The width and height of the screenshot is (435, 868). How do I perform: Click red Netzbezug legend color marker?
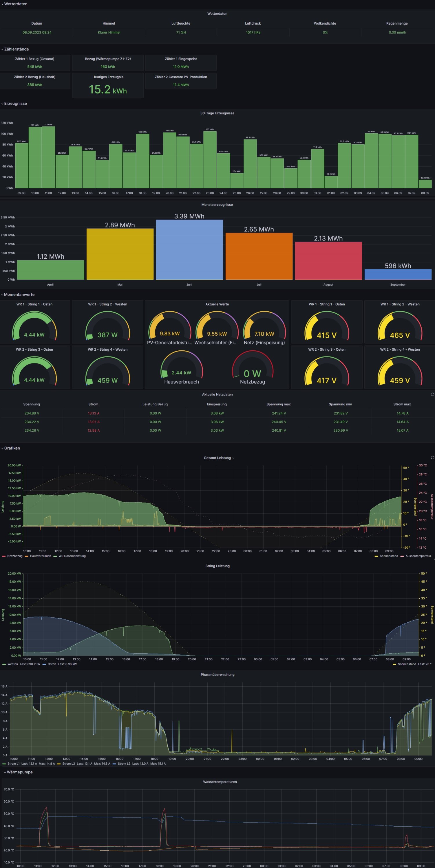click(x=4, y=556)
